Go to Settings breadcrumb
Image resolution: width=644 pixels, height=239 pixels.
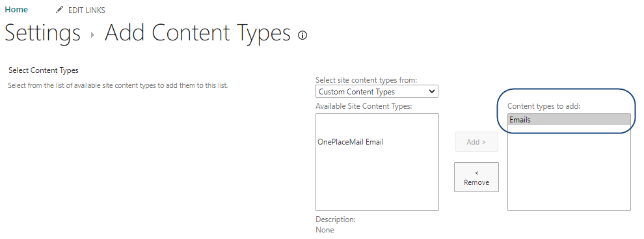tap(43, 33)
